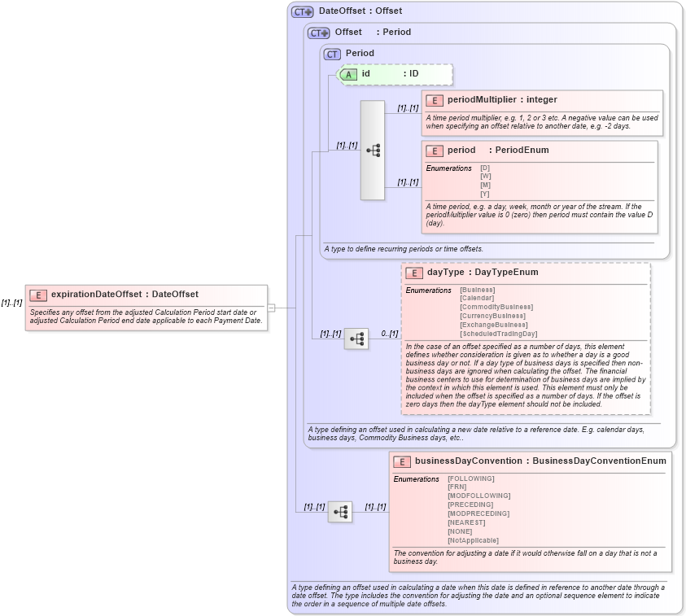Click the sequence compositor icon inside Period
686x616 pixels.
372,148
